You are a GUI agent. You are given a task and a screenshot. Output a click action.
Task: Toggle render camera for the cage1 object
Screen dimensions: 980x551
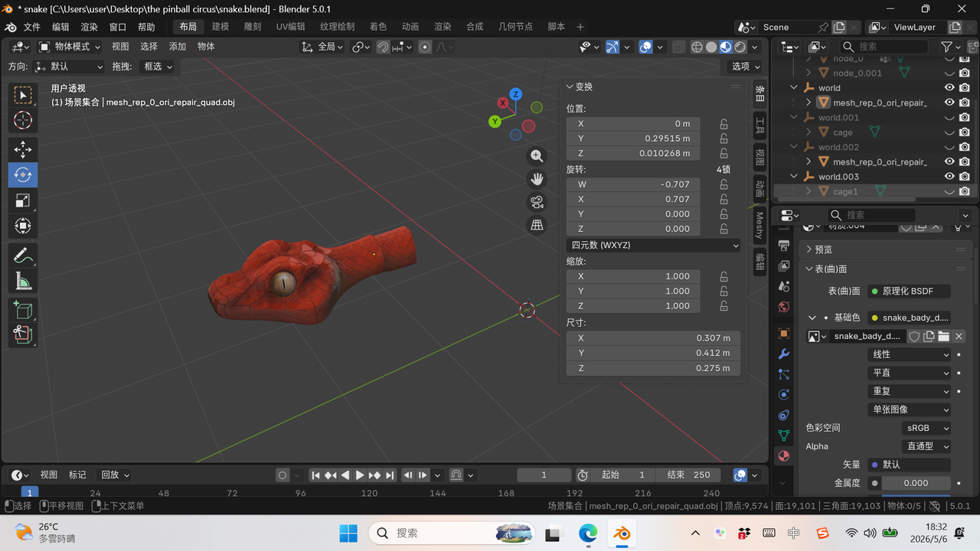(x=965, y=191)
